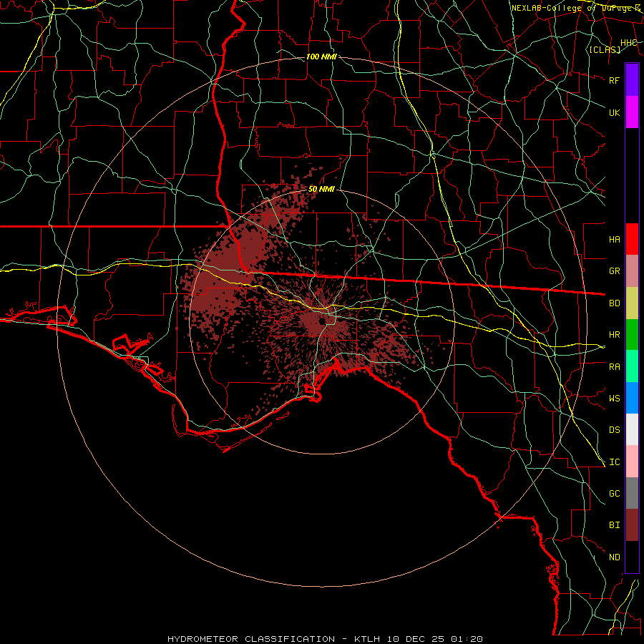
Task: Click the RA light green legend swatch
Action: 632,366
